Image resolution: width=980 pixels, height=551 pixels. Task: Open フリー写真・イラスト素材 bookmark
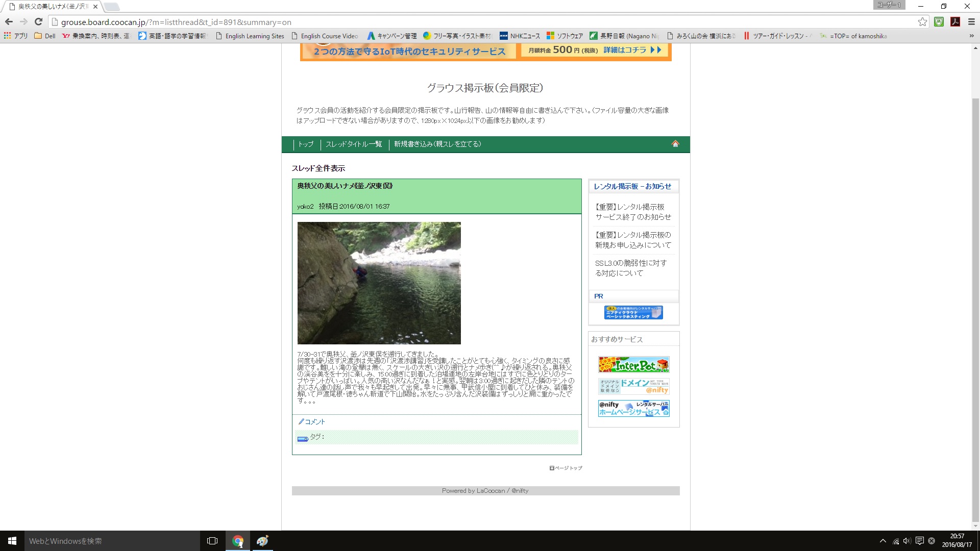(x=457, y=36)
